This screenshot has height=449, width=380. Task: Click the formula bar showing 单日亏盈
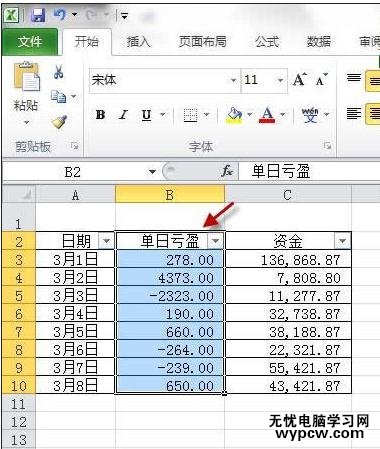pyautogui.click(x=309, y=171)
